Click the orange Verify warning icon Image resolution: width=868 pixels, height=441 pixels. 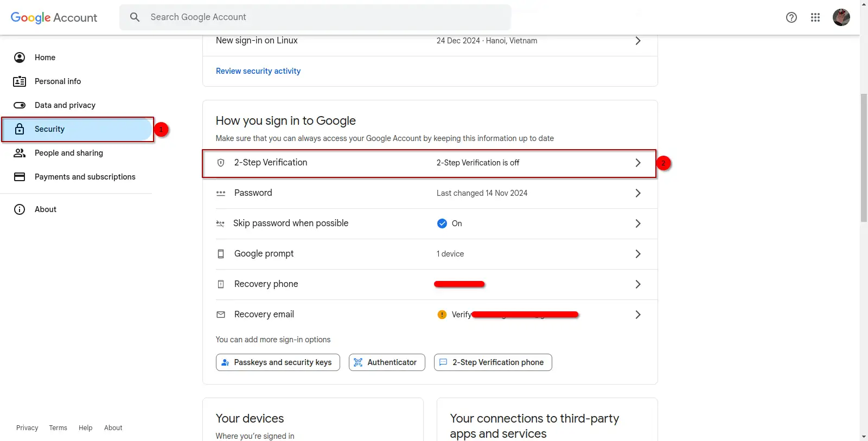[x=442, y=315]
